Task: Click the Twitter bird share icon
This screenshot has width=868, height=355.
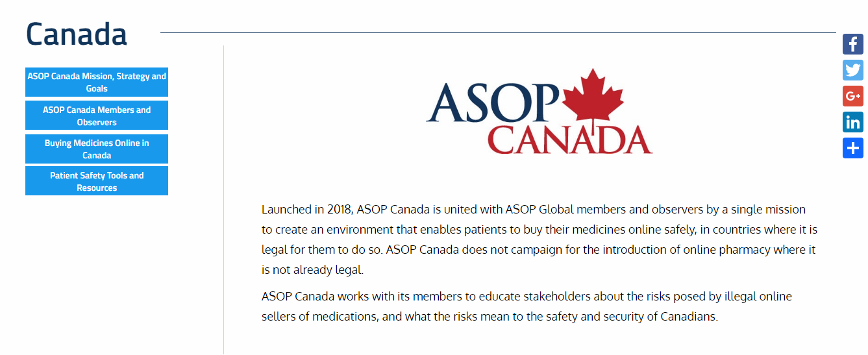Action: [853, 70]
